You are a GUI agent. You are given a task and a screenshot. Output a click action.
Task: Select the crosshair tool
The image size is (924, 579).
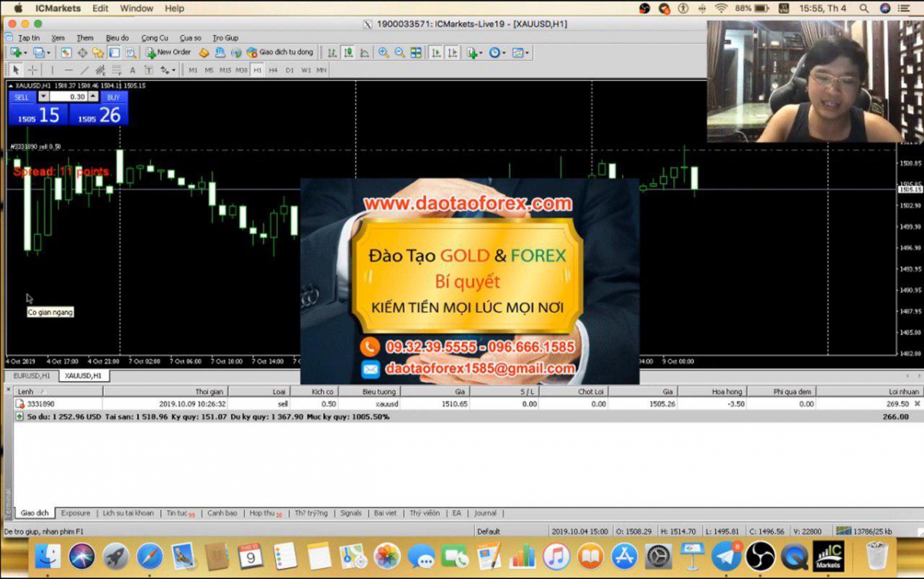(x=32, y=70)
